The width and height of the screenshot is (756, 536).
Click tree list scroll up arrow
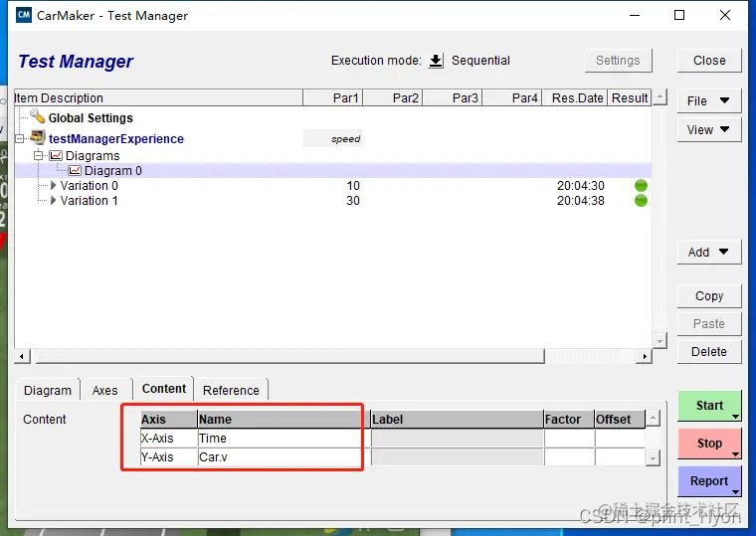pyautogui.click(x=660, y=96)
